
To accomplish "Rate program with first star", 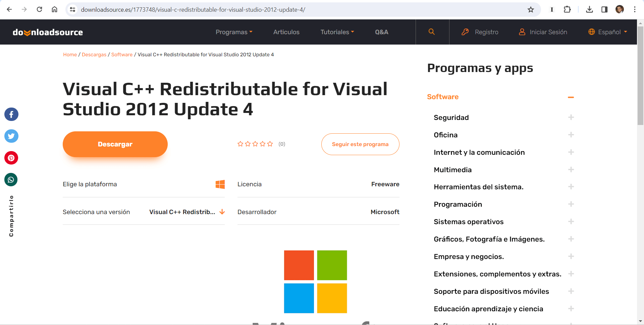I will point(240,144).
